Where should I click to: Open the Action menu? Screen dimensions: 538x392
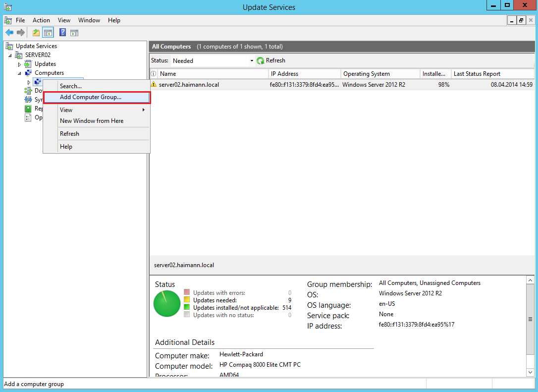point(41,20)
